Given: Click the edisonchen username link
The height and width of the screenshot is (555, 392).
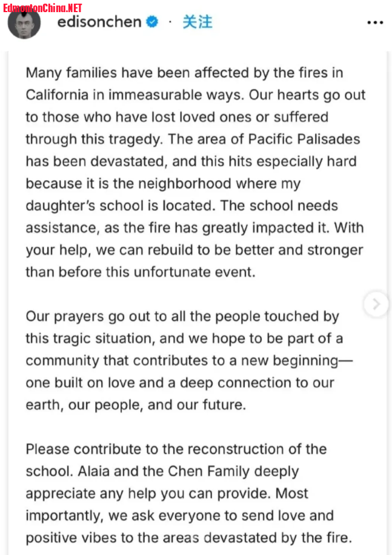Looking at the screenshot, I should (x=99, y=22).
